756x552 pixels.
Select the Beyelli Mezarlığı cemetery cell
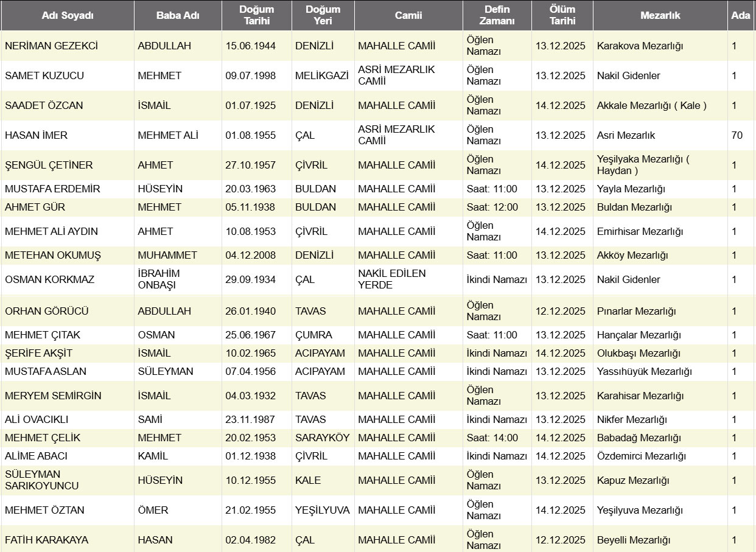pyautogui.click(x=634, y=540)
